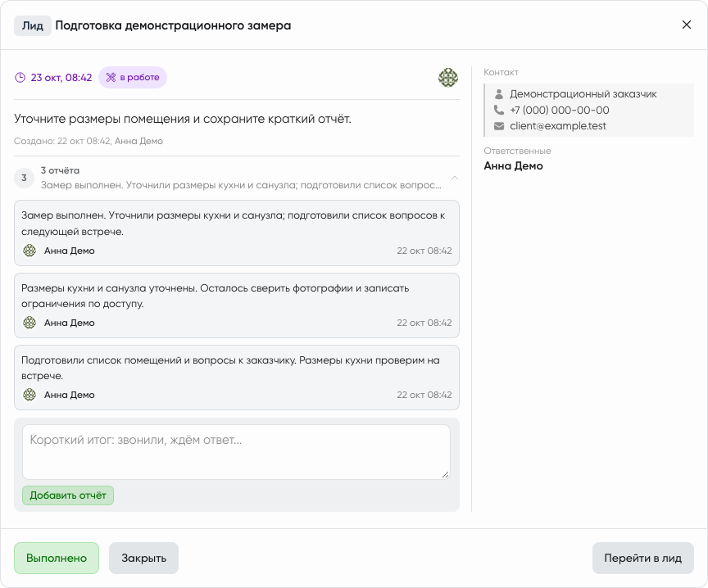Click the "Добавить отчёт" button
Viewport: 708px width, 588px height.
point(68,495)
